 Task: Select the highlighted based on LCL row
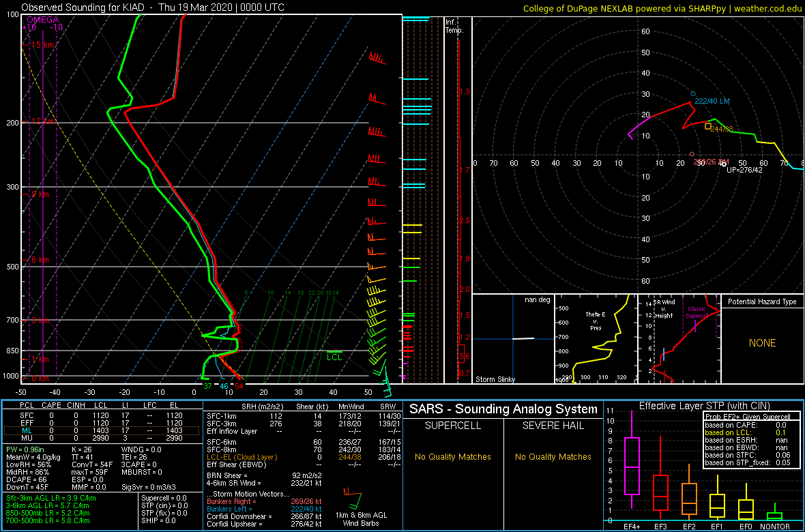pos(748,432)
